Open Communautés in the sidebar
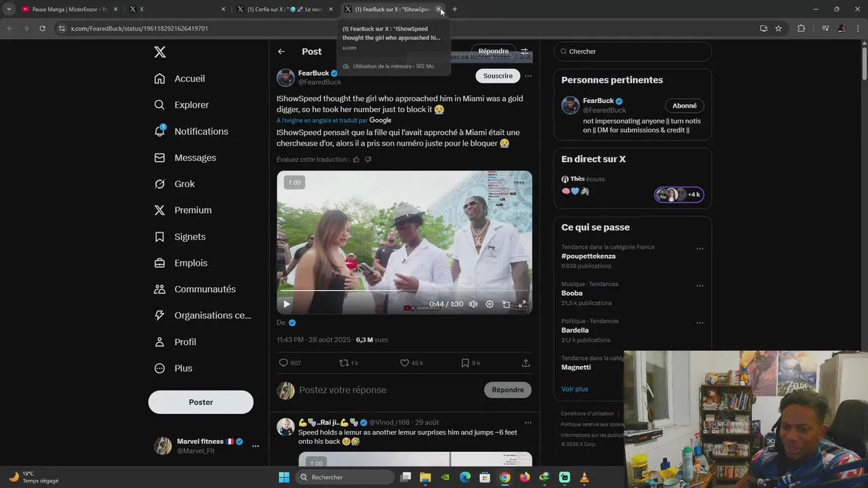 [x=195, y=289]
